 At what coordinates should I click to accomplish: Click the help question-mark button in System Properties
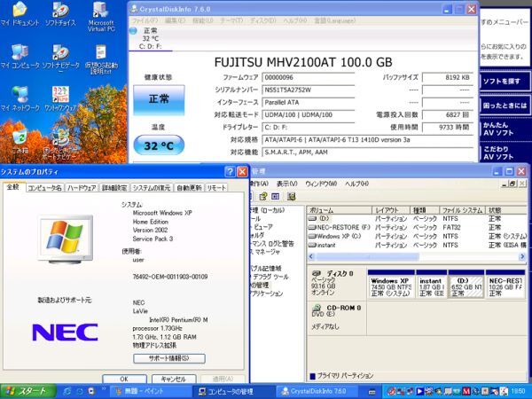[x=230, y=172]
